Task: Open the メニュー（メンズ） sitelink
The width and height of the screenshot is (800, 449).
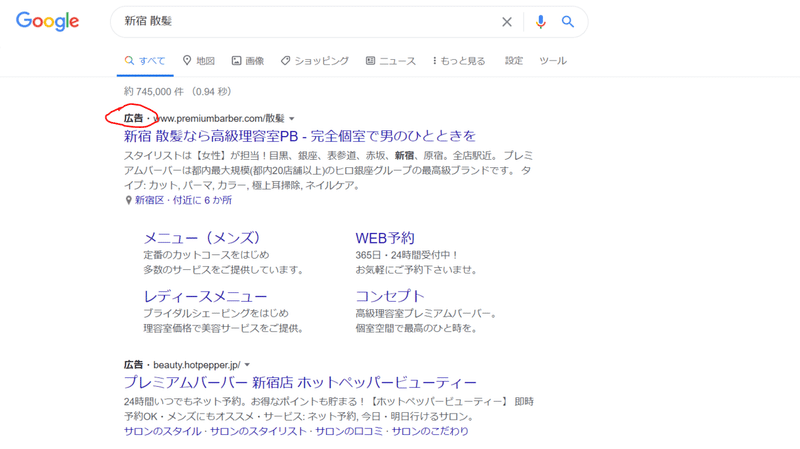Action: point(202,238)
